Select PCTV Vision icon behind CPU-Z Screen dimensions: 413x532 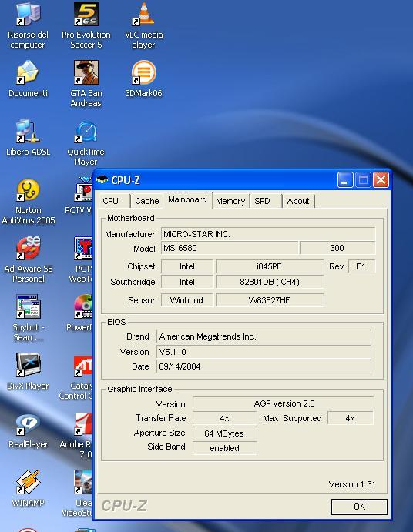click(83, 189)
